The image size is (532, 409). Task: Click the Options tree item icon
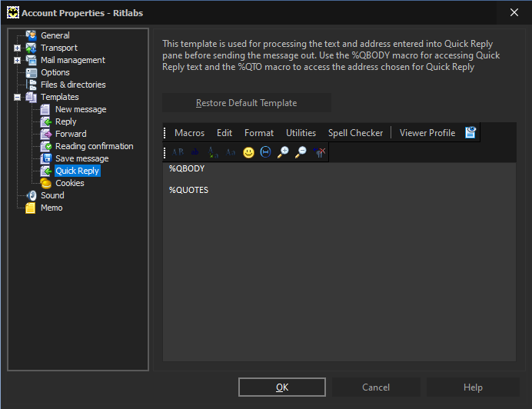pyautogui.click(x=32, y=72)
